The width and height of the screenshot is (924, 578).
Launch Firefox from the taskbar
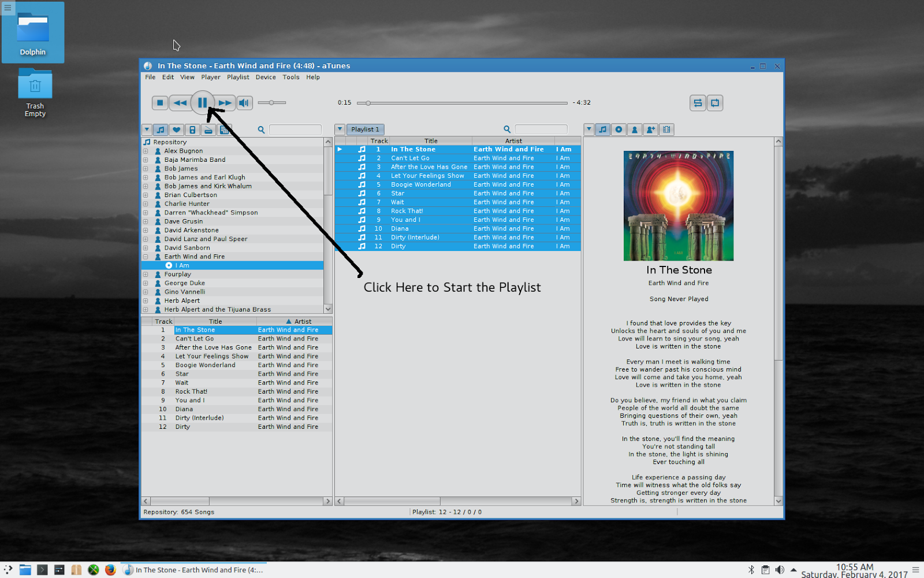110,570
